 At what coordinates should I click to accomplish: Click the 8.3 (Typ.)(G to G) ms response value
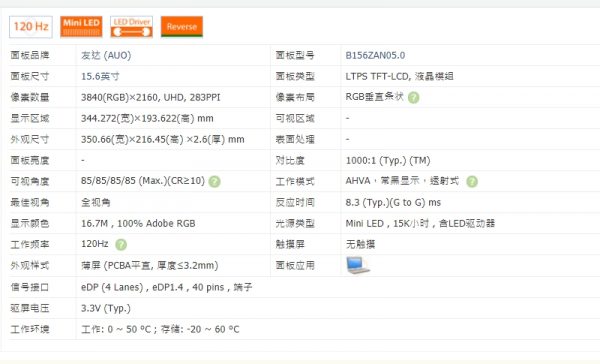click(x=393, y=202)
